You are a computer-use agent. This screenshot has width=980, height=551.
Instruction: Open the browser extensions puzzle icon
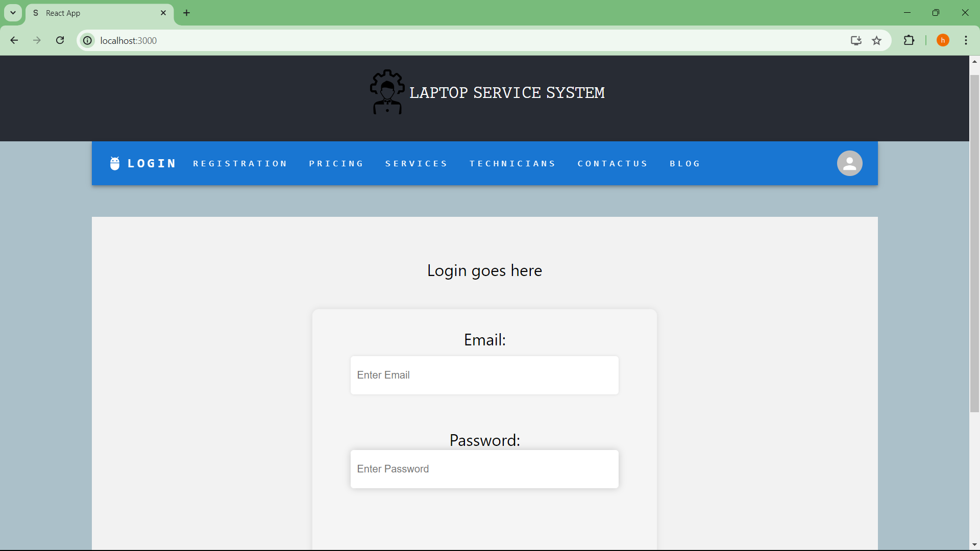click(x=909, y=40)
